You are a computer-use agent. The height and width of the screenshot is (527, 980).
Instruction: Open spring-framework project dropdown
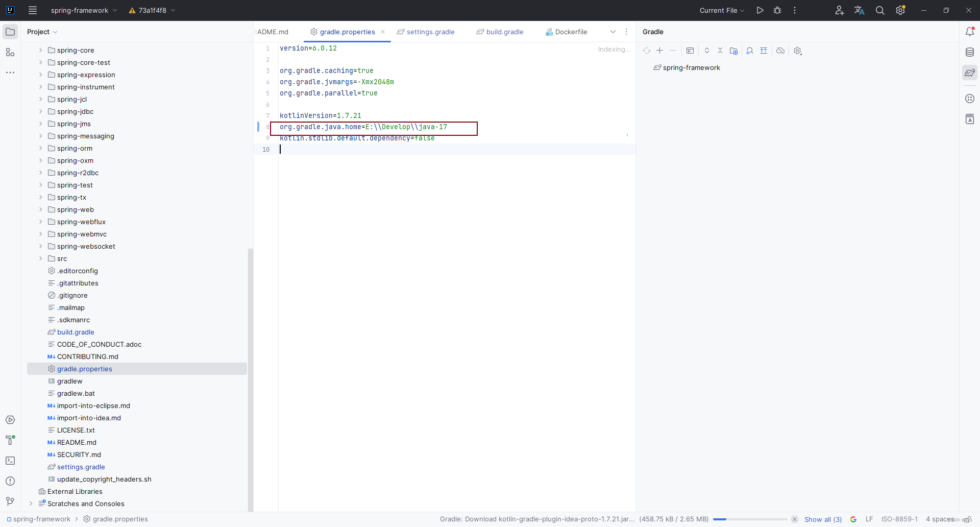point(84,10)
